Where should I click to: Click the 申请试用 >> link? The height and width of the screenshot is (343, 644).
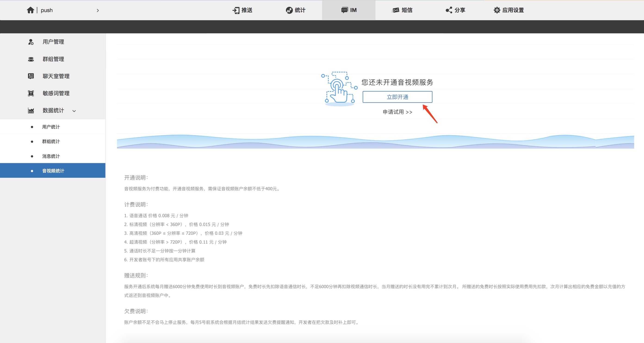click(x=397, y=112)
